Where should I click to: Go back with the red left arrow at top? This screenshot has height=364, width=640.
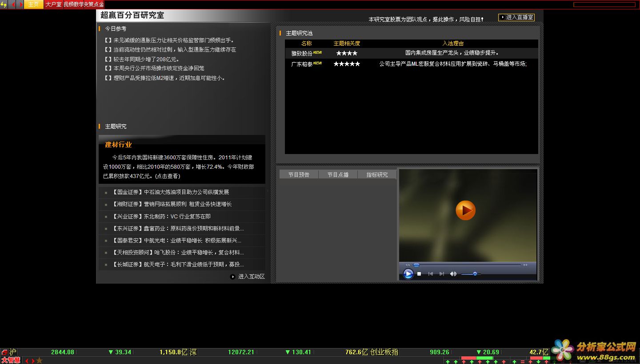(13, 4)
